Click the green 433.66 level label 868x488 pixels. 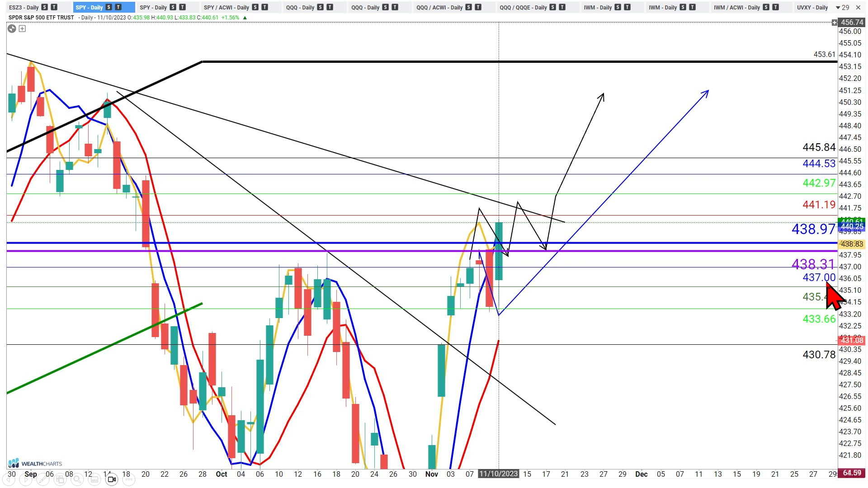click(x=819, y=319)
